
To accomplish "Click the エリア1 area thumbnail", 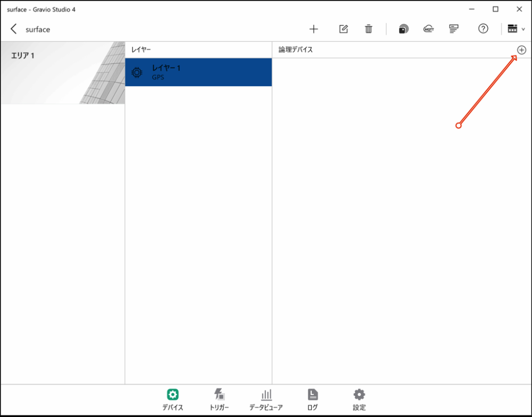I will 63,72.
